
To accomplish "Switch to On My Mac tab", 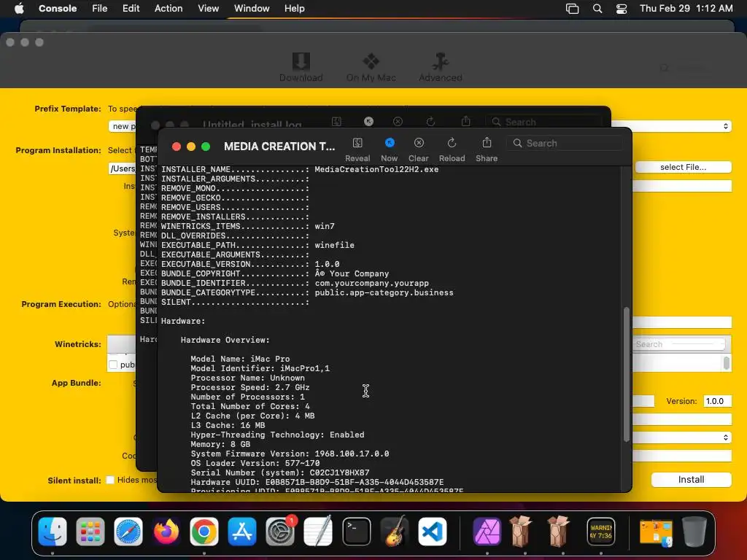I will [x=371, y=67].
